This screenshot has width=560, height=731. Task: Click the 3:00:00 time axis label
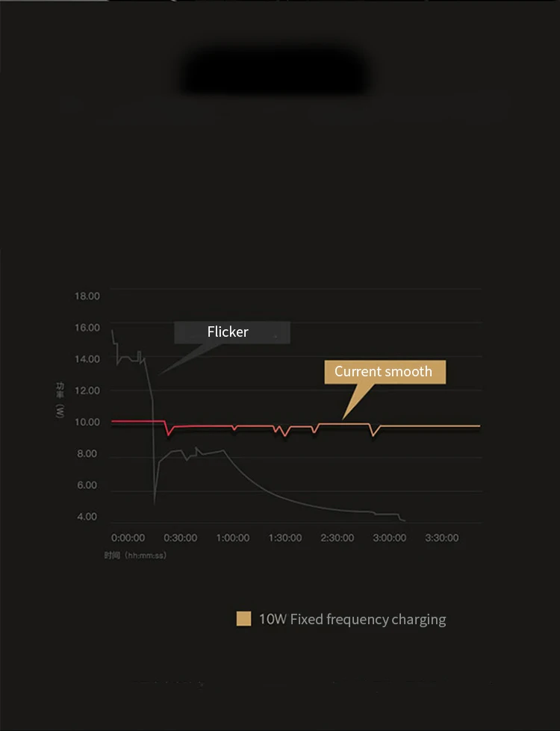pos(389,538)
